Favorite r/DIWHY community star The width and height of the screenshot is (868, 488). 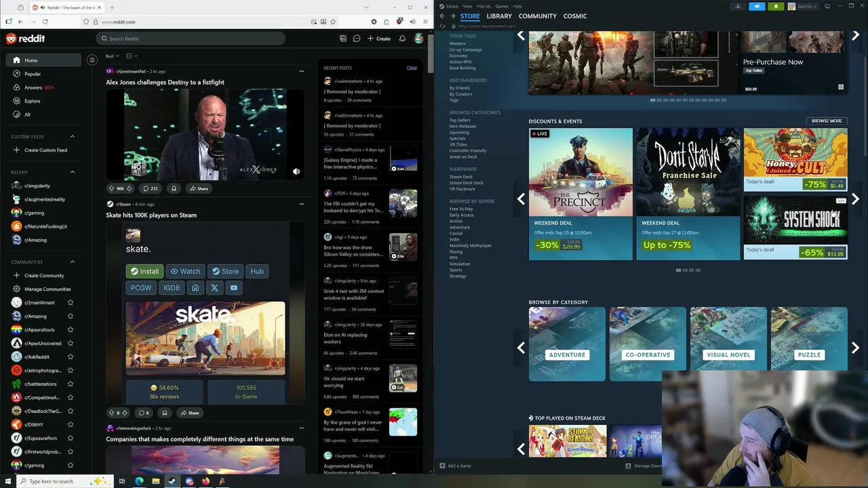click(x=70, y=424)
